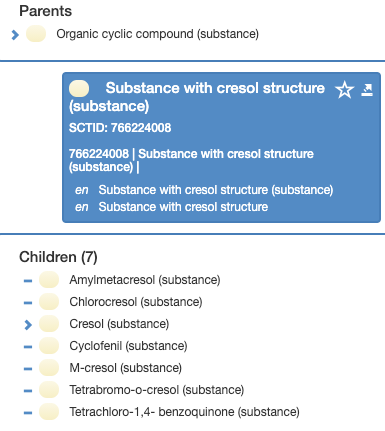Open M-cresol (substance) concept
Image resolution: width=385 pixels, height=431 pixels.
[x=125, y=368]
